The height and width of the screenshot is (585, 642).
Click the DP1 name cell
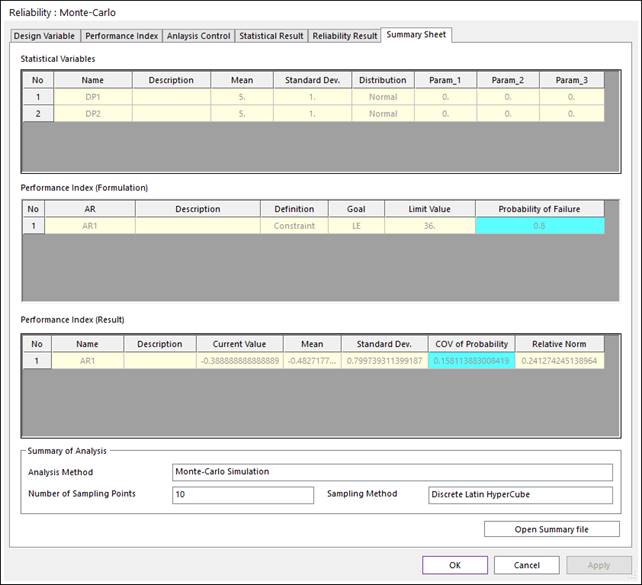click(x=93, y=97)
